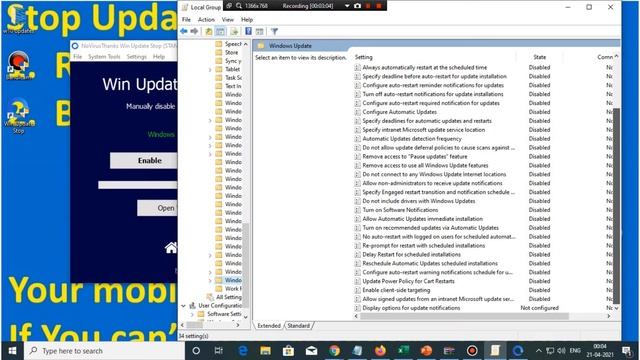Expand the Tablet folder node
Screen dimensions: 640x360
click(x=210, y=69)
